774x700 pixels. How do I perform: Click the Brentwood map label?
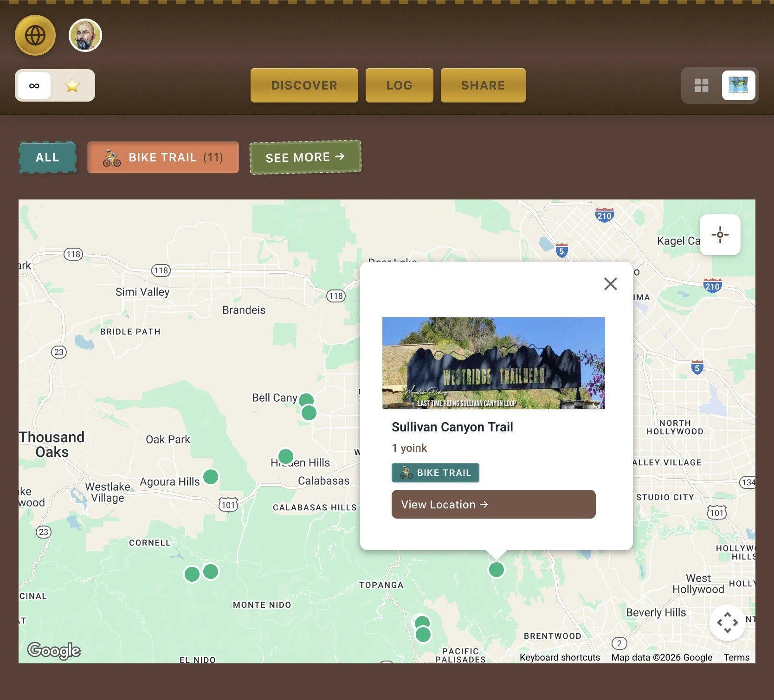coord(553,636)
